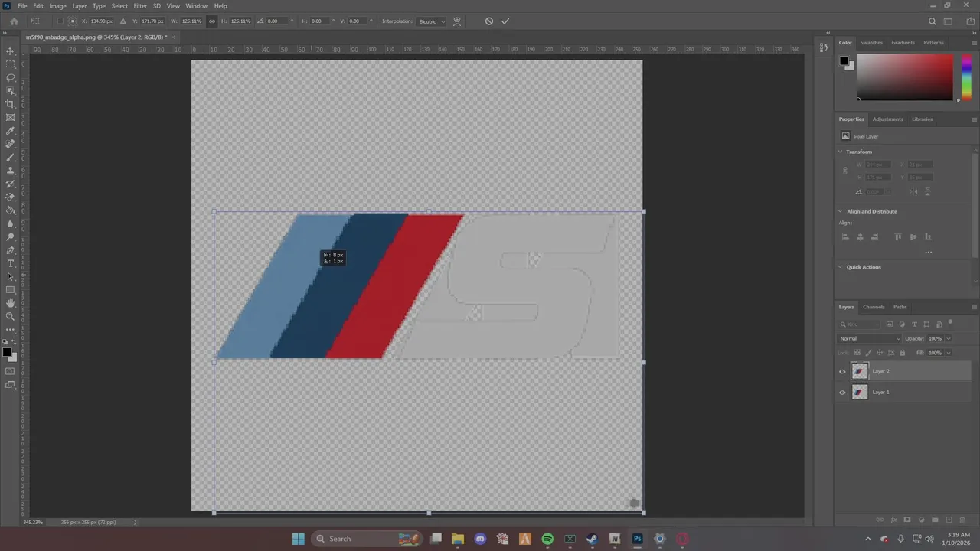Viewport: 980px width, 551px height.
Task: Select the Path Selection tool
Action: (x=11, y=276)
